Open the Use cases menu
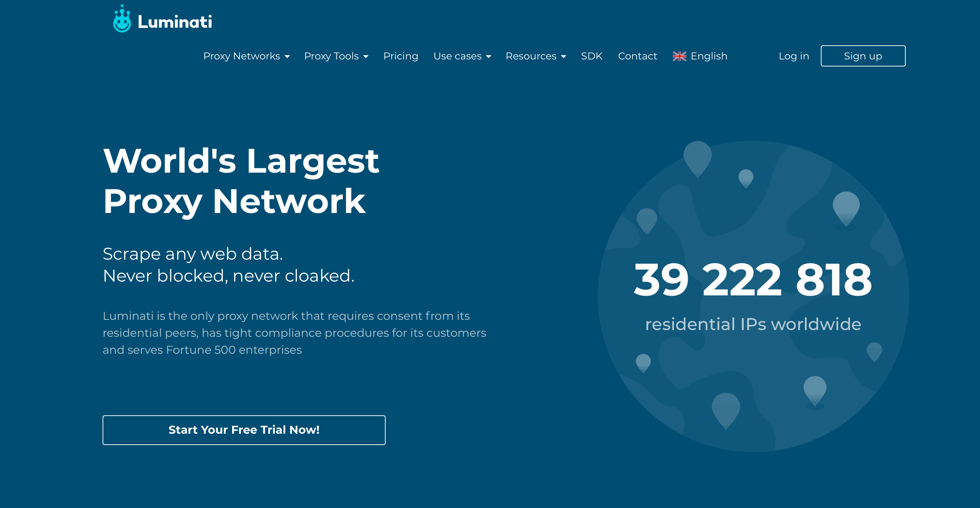The height and width of the screenshot is (508, 980). coord(462,56)
